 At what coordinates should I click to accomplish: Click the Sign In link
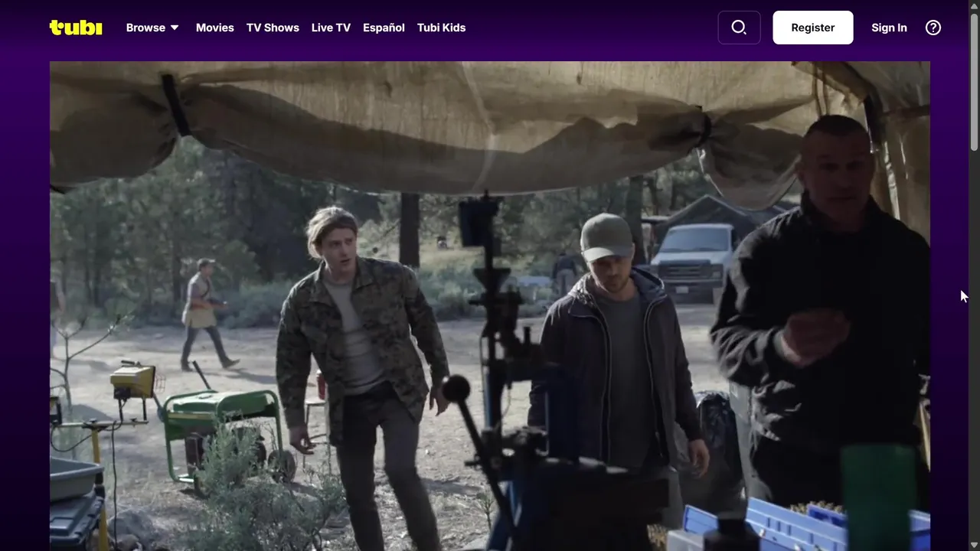889,28
